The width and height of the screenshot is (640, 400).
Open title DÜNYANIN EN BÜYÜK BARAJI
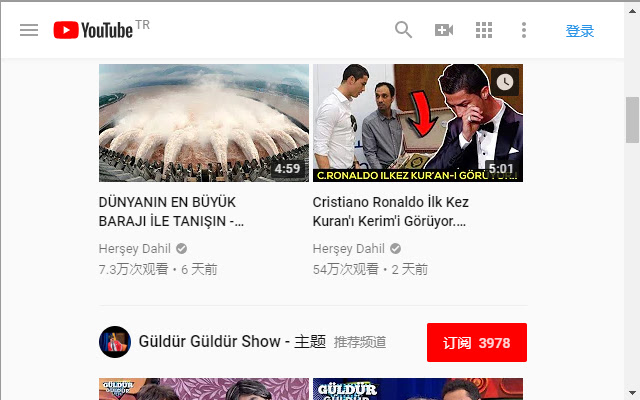click(x=171, y=211)
